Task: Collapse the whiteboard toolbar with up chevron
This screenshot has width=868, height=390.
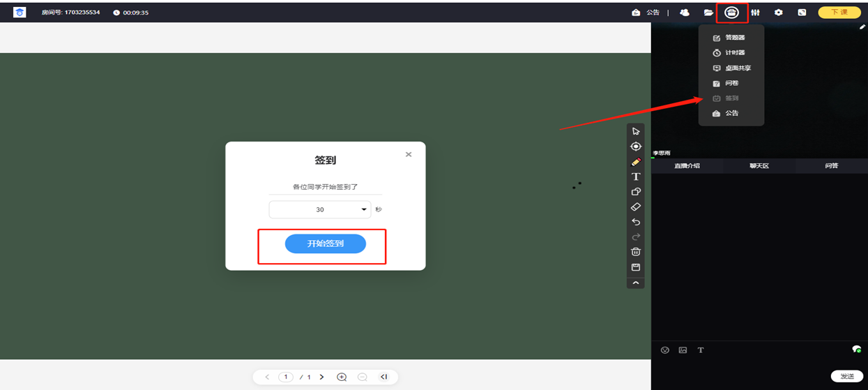Action: 636,283
